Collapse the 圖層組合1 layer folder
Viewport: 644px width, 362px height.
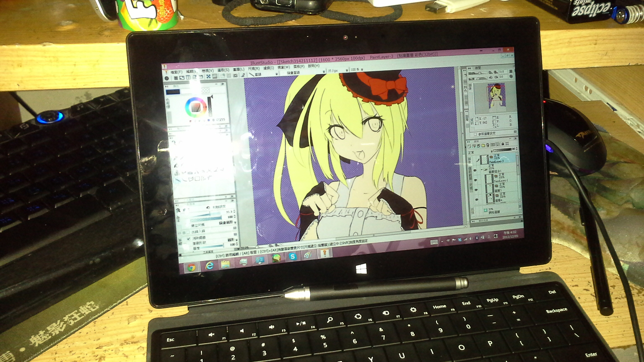pos(481,169)
